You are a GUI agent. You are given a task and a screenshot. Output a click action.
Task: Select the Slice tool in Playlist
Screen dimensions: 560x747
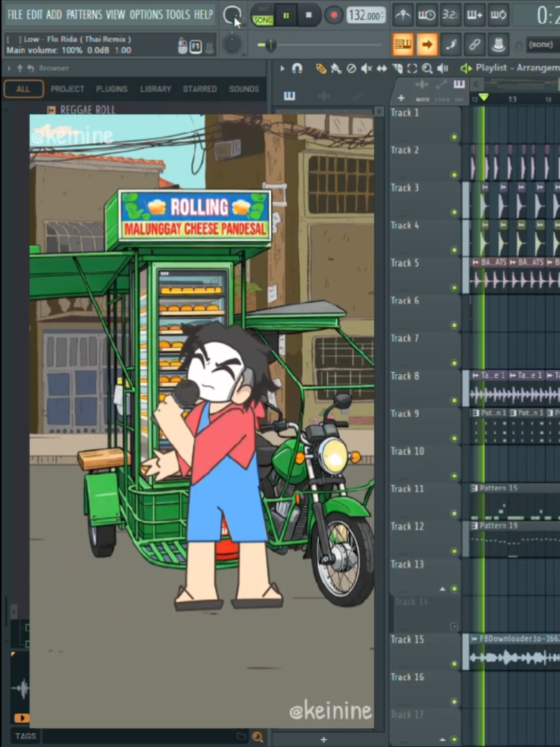point(397,68)
